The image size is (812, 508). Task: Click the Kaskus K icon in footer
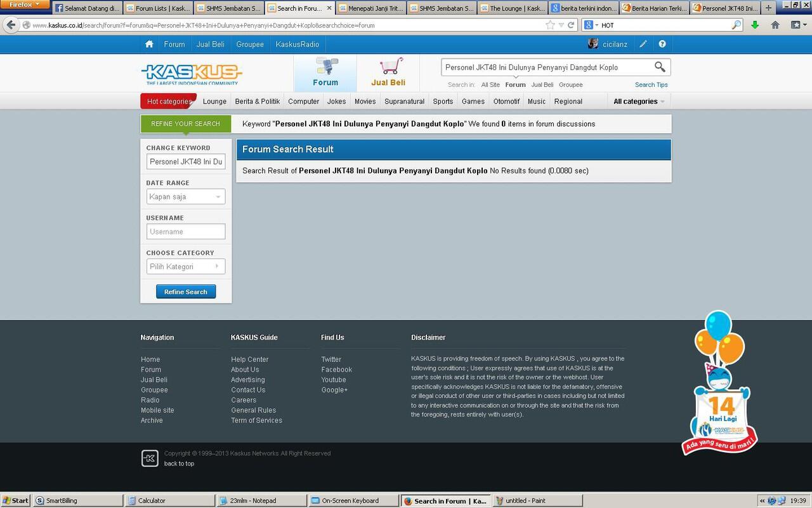point(150,458)
